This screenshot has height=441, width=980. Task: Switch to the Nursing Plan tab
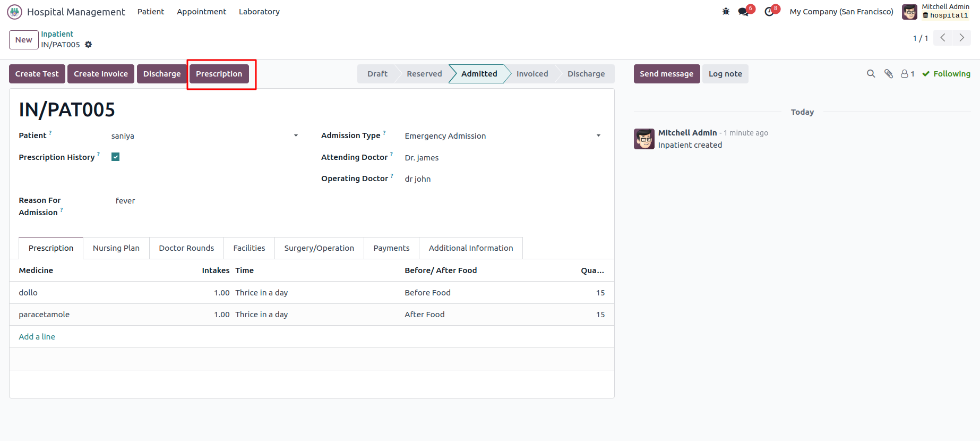[116, 248]
